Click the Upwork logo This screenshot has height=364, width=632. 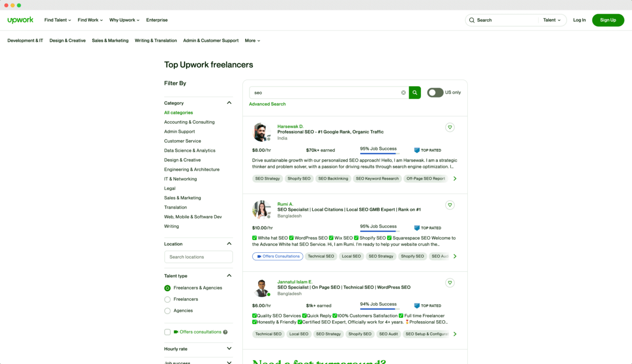(x=20, y=20)
